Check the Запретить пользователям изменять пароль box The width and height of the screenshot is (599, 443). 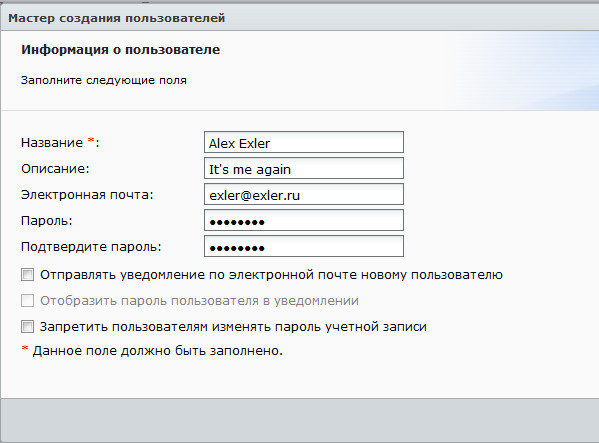27,327
